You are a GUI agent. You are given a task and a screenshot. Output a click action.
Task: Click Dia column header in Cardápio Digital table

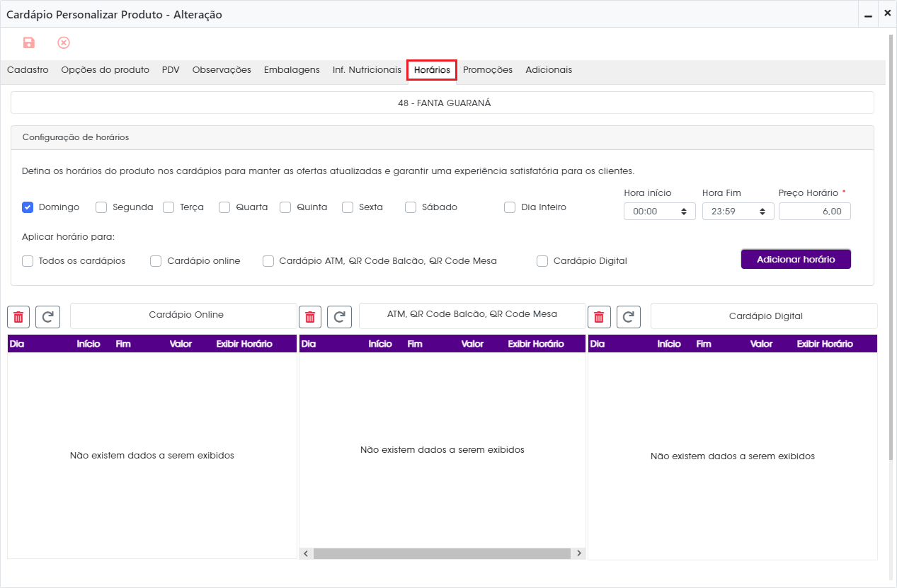coord(597,344)
